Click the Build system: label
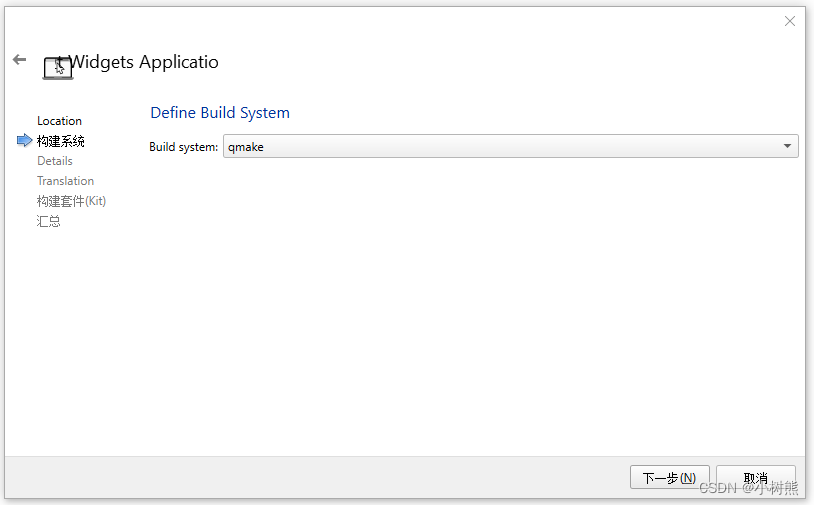 click(x=183, y=147)
